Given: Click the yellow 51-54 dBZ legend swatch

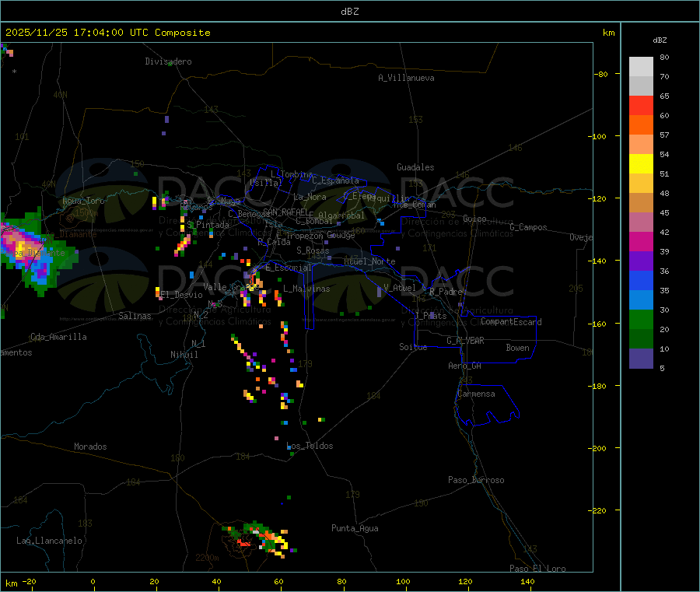Looking at the screenshot, I should [x=641, y=164].
